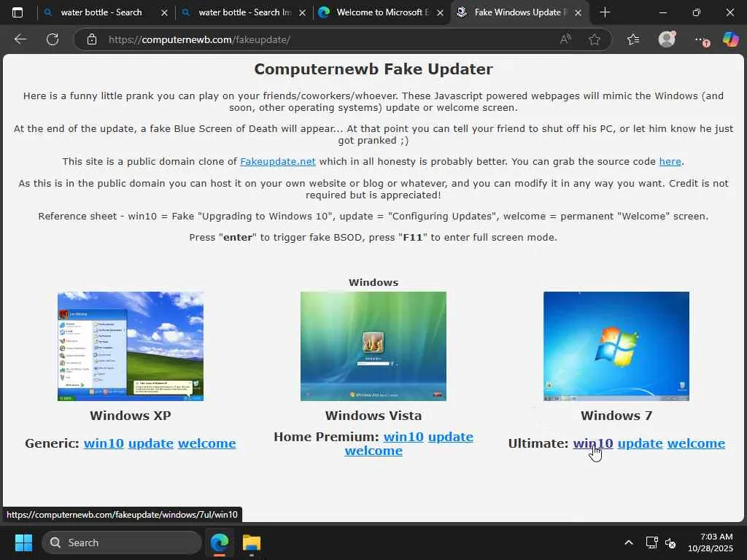Click the Windows 7 heading text
Viewport: 747px width, 560px height.
616,416
